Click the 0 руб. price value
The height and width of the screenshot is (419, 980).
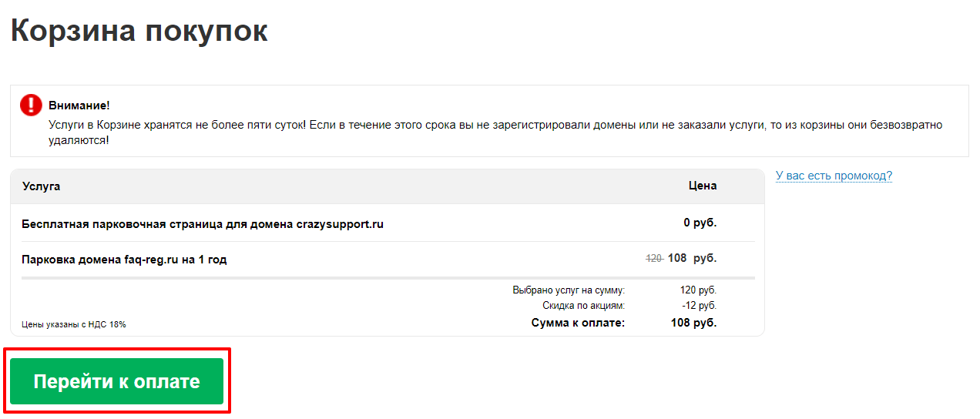[x=700, y=223]
